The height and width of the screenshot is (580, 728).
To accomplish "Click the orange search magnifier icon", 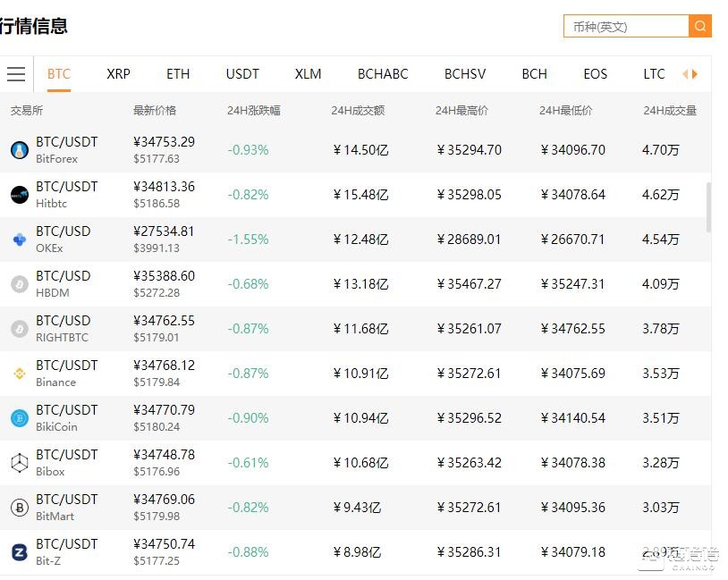I will coord(700,26).
